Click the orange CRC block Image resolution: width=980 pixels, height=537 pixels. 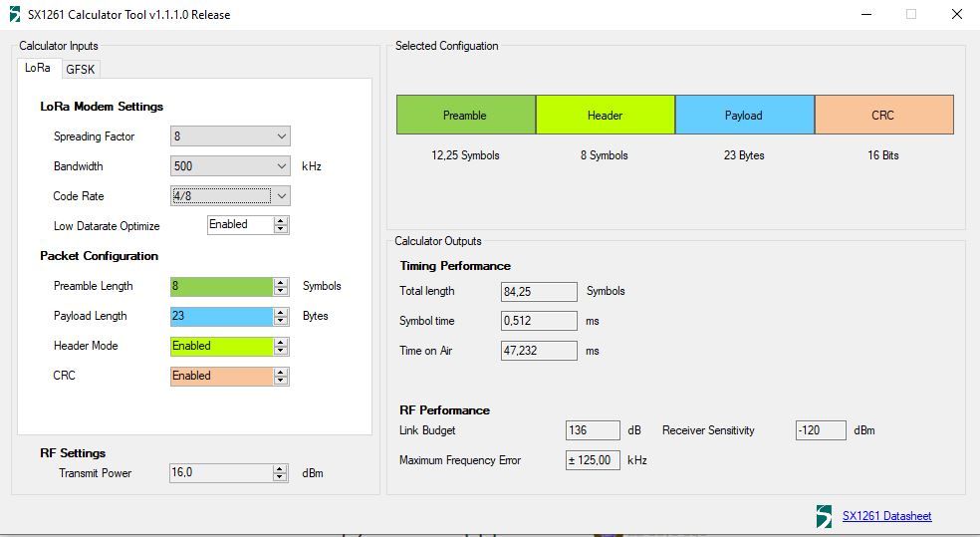pos(883,115)
